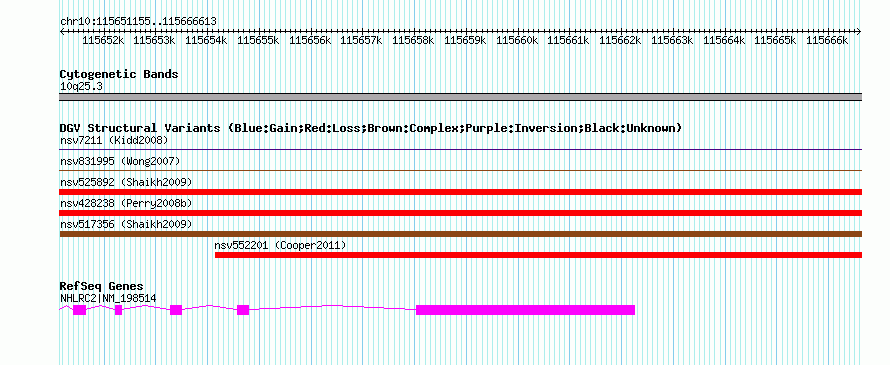Open variant label nsv525892 (Shaikh2009)
890x365 pixels.
click(126, 182)
